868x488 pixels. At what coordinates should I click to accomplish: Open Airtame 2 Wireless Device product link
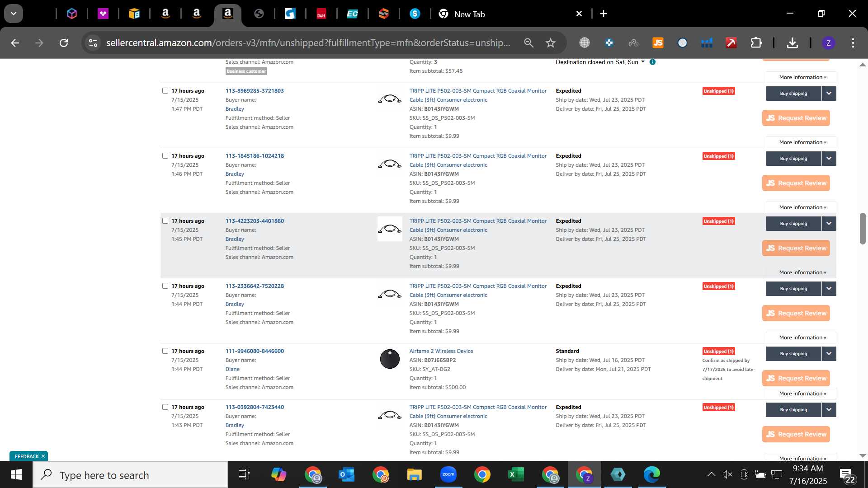441,351
